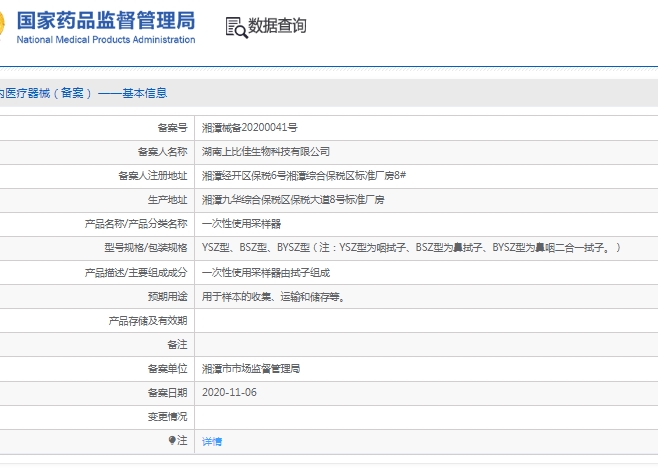Click the 备案单位 label

[x=167, y=368]
